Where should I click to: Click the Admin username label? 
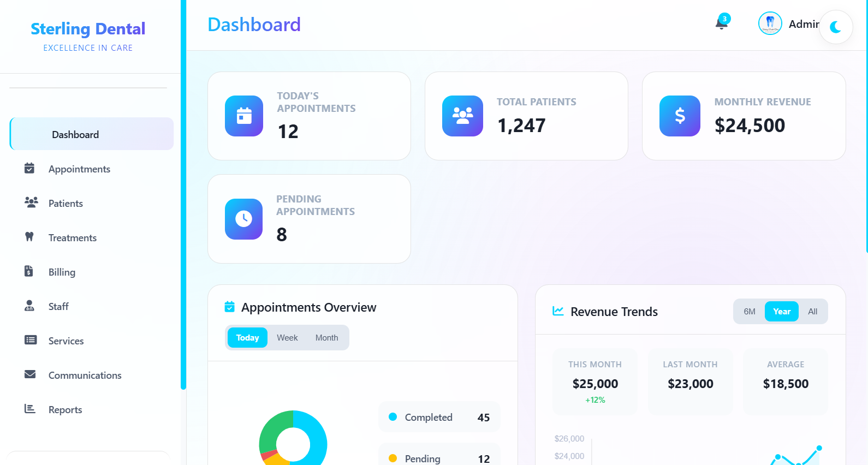click(804, 24)
